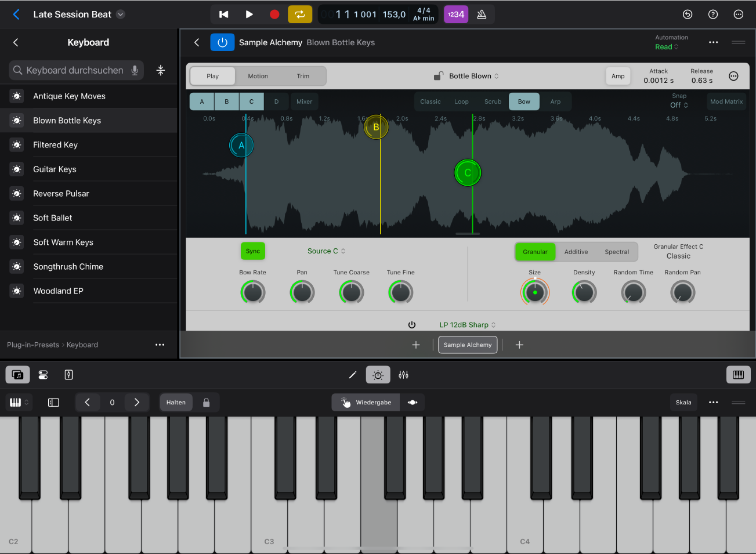Disable the LP 12dB Sharp filter power toggle
This screenshot has width=756, height=554.
pos(412,324)
